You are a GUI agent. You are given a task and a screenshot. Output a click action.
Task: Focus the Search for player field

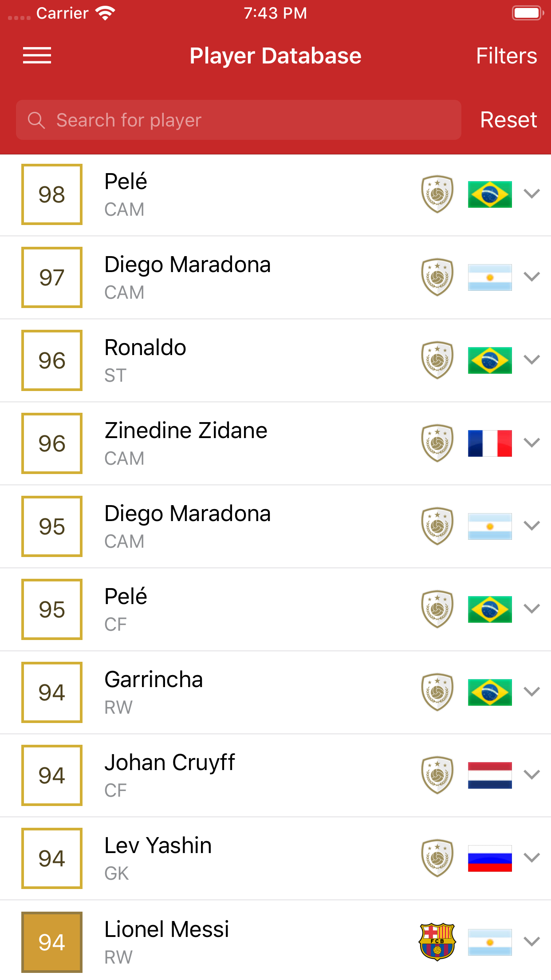248,120
